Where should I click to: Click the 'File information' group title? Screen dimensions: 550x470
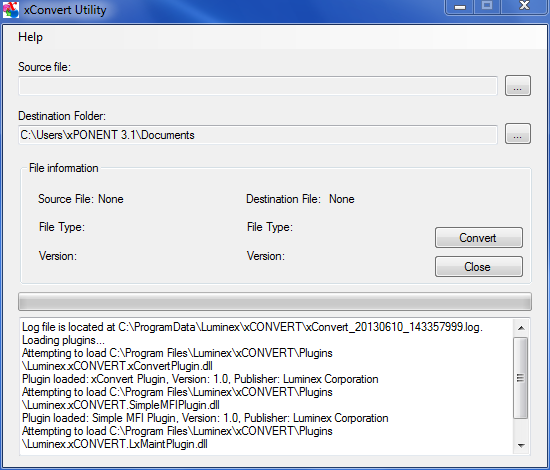click(x=63, y=168)
